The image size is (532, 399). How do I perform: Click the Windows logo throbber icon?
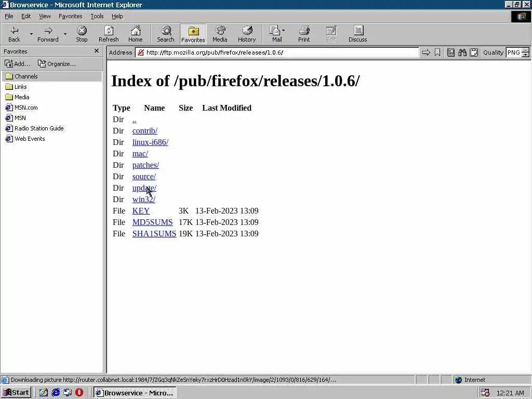coord(521,16)
